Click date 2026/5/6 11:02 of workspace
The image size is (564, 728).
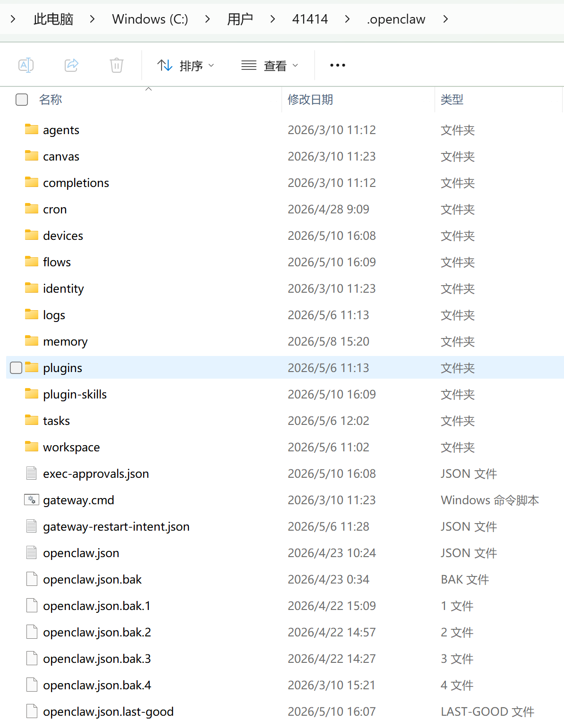328,447
